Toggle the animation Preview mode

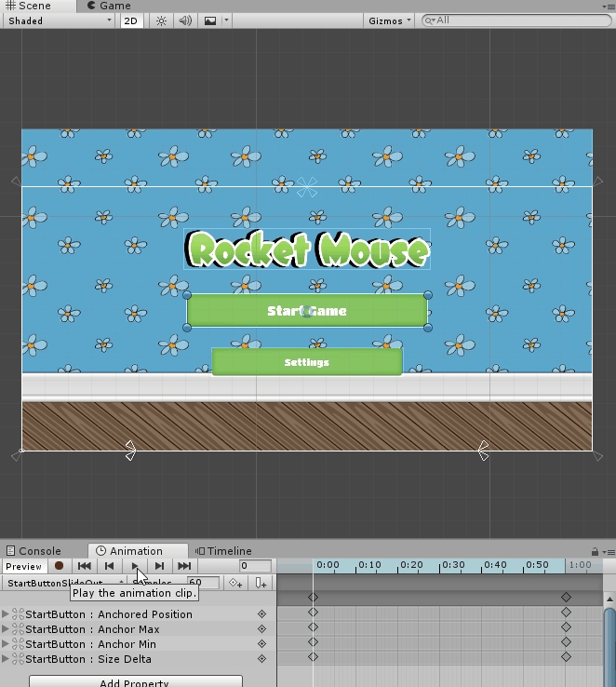(x=23, y=566)
